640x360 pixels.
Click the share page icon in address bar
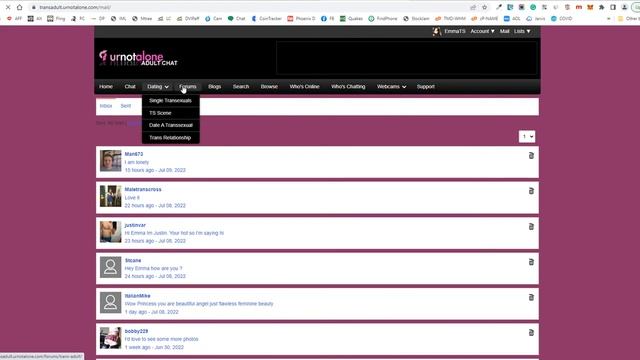[x=473, y=7]
